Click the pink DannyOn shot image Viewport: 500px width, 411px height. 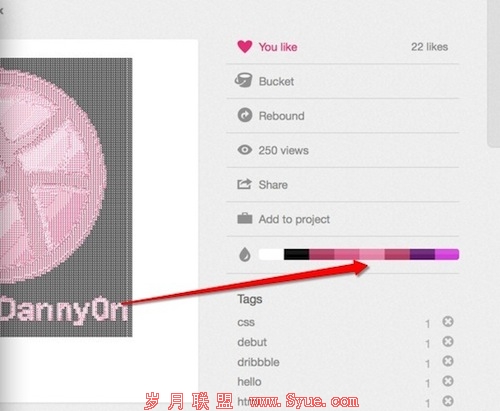click(x=66, y=197)
